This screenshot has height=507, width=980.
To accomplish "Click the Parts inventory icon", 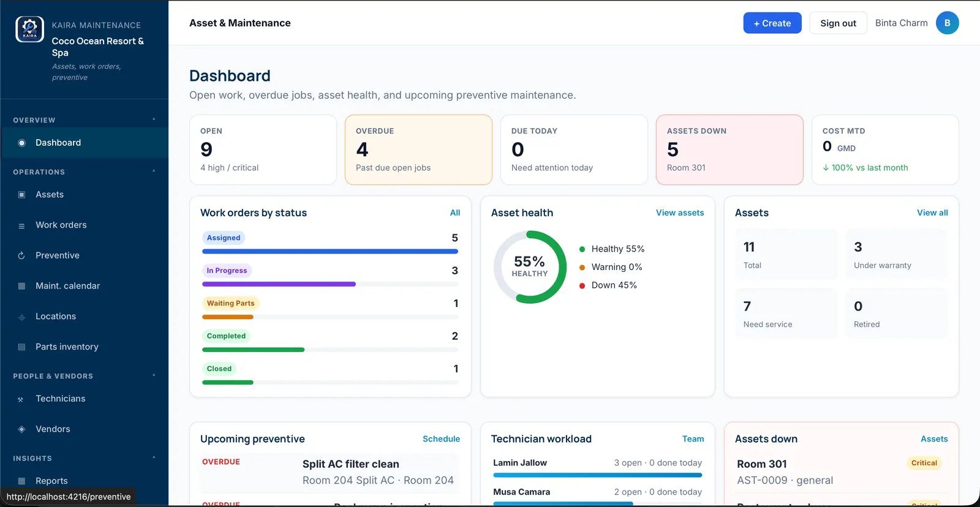I will 21,347.
